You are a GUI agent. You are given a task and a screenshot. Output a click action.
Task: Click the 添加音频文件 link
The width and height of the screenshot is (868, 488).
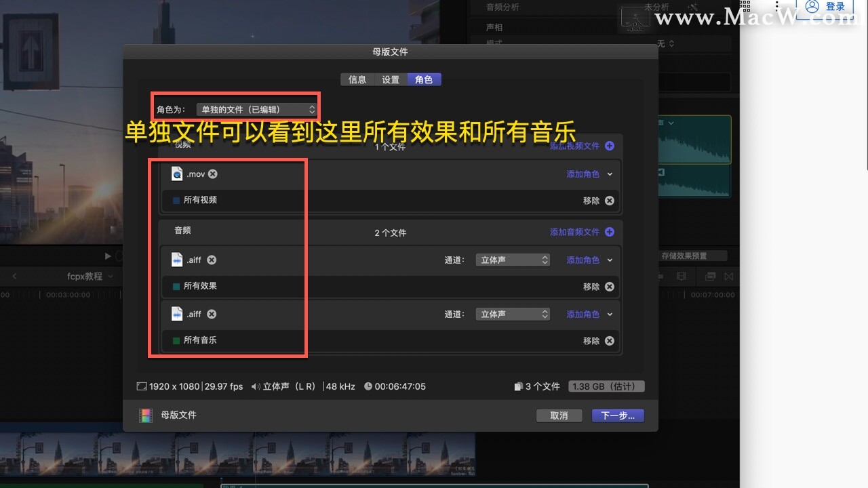click(x=575, y=232)
